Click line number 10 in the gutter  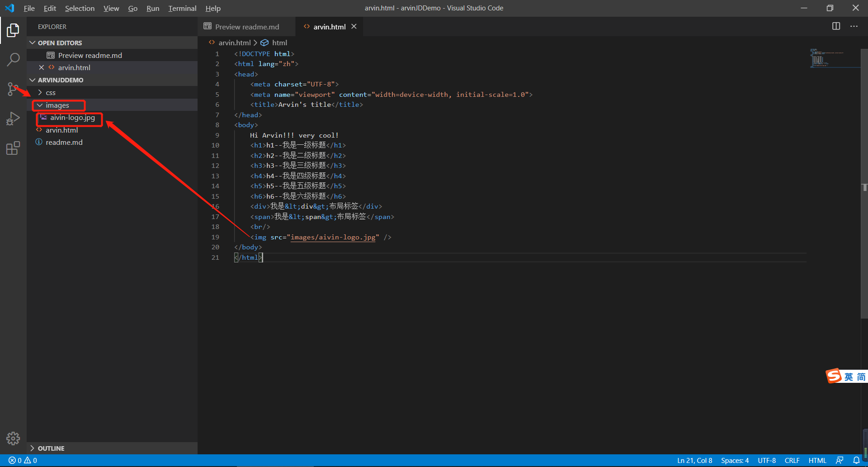pos(215,145)
